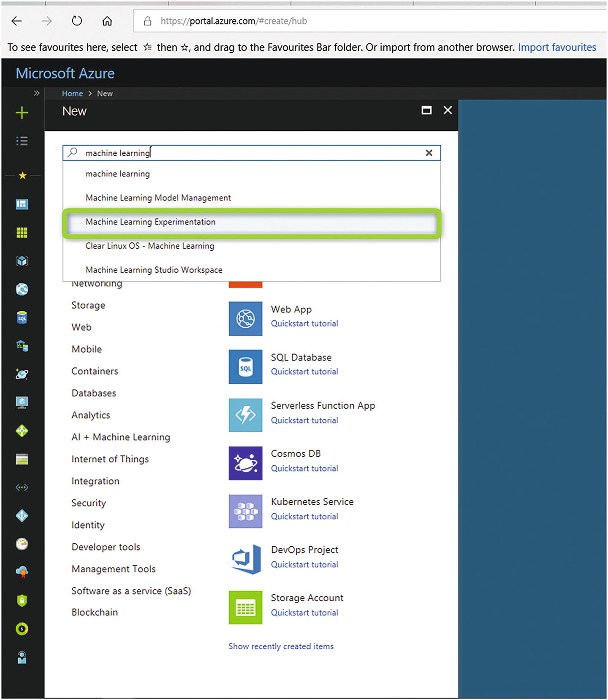Click the Storage Account tile icon
The width and height of the screenshot is (608, 700).
click(245, 608)
